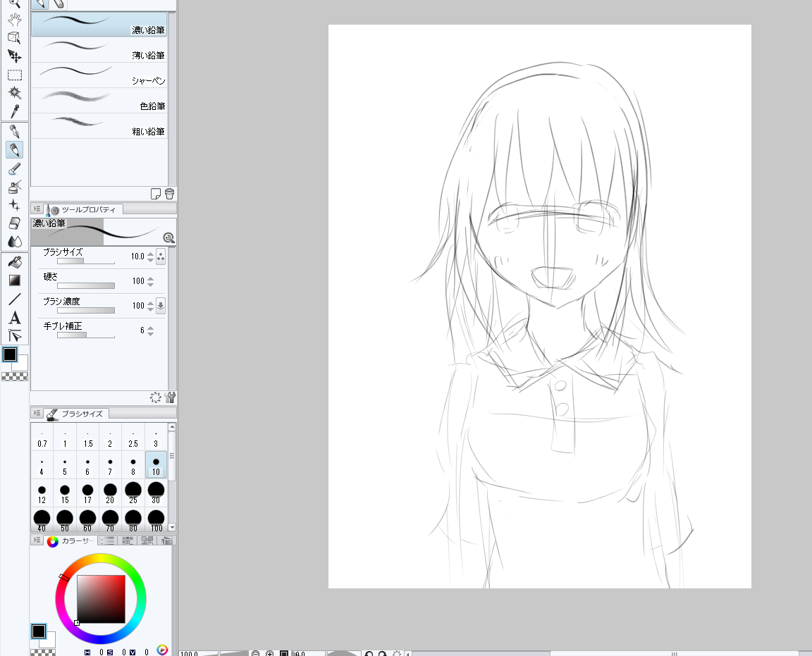Viewport: 812px width, 656px height.
Task: Click the 硬さ hardness slider
Action: point(86,286)
